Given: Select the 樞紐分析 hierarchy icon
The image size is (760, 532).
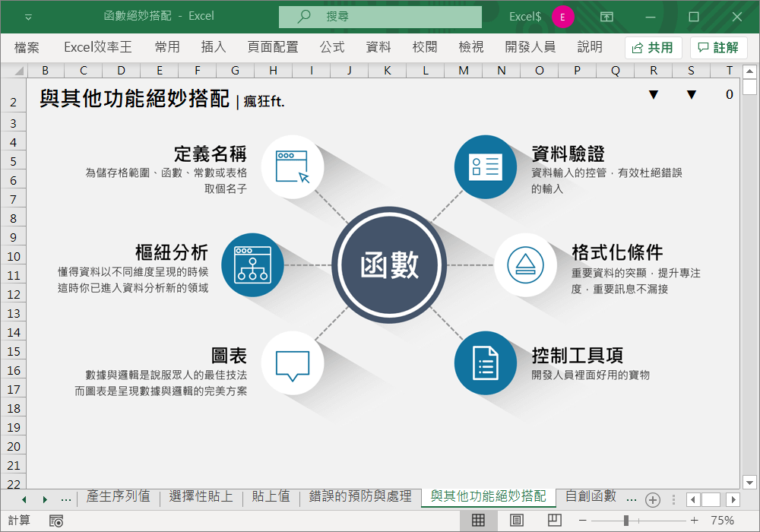Looking at the screenshot, I should coord(252,264).
